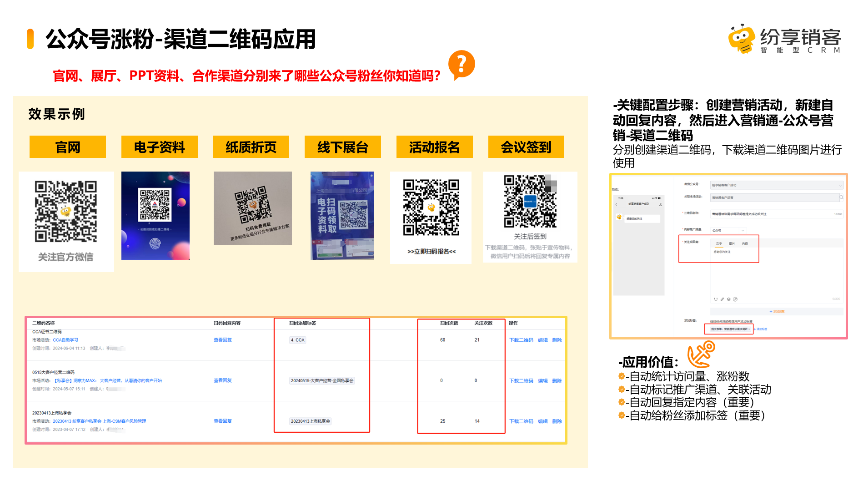Click the emoji icon in reply editor
Viewport: 868px width, 486px height.
(x=715, y=299)
